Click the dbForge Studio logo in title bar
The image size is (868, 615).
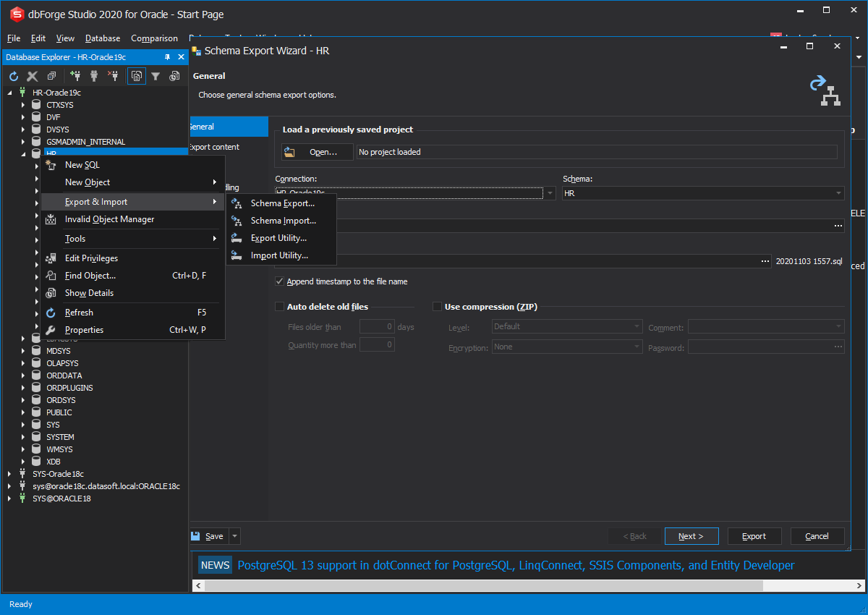(16, 13)
